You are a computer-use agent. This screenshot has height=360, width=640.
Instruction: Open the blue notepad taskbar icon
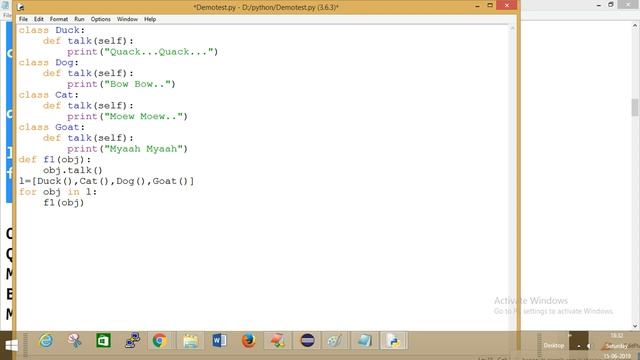coord(364,341)
